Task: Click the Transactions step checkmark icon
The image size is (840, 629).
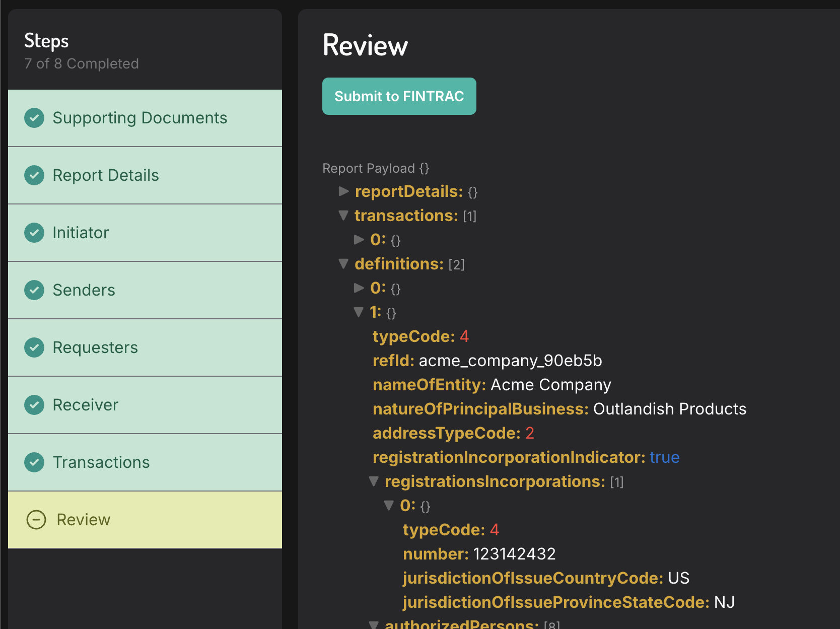Action: pyautogui.click(x=34, y=462)
